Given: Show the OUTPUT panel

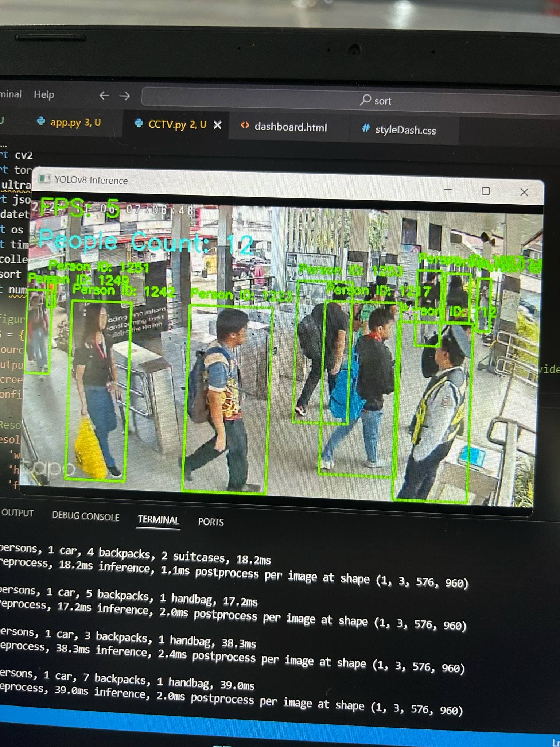Looking at the screenshot, I should point(17,513).
